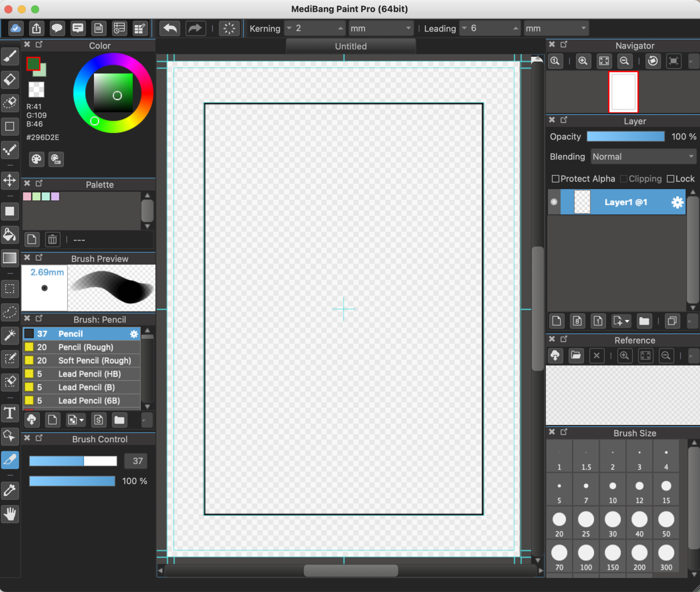Open the Kerning unit dropdown
This screenshot has height=592, width=700.
coord(381,28)
